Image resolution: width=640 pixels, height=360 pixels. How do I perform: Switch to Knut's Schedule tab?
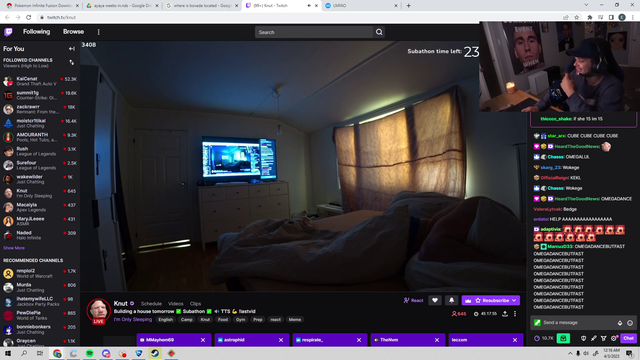coord(151,304)
